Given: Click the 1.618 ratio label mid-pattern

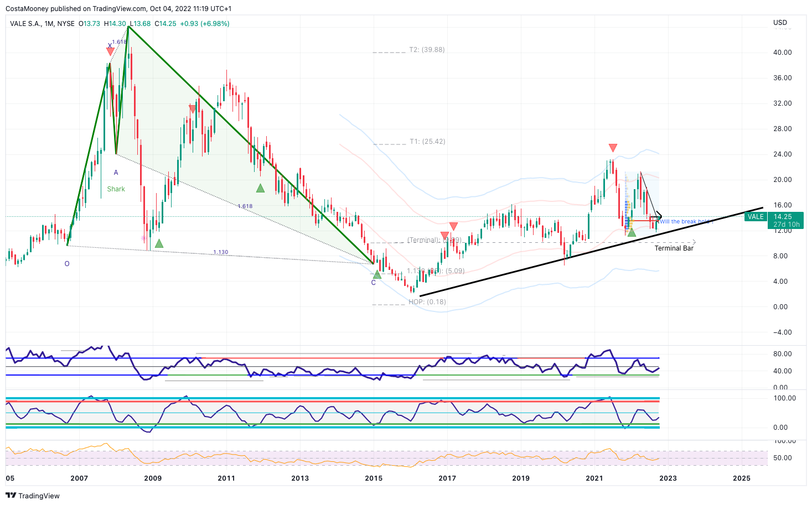Looking at the screenshot, I should click(245, 206).
